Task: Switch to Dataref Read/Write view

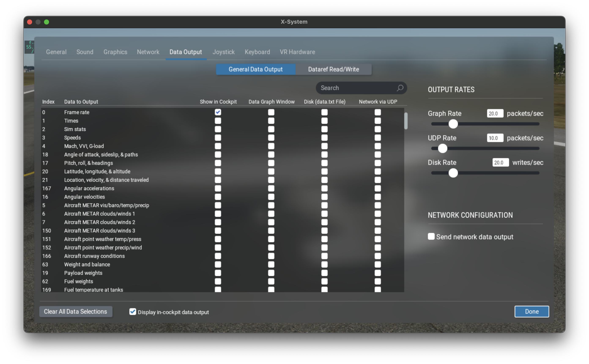Action: click(x=333, y=69)
